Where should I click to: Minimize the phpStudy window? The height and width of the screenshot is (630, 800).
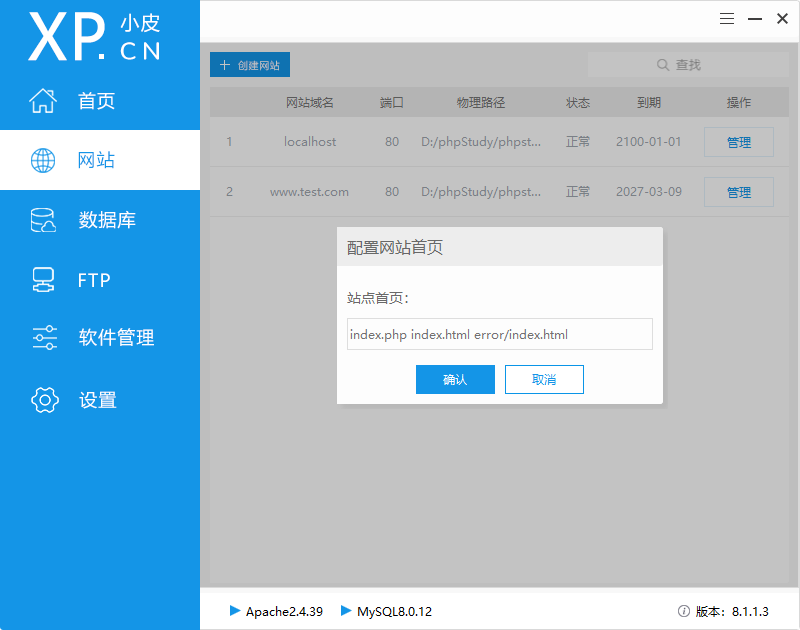point(755,19)
